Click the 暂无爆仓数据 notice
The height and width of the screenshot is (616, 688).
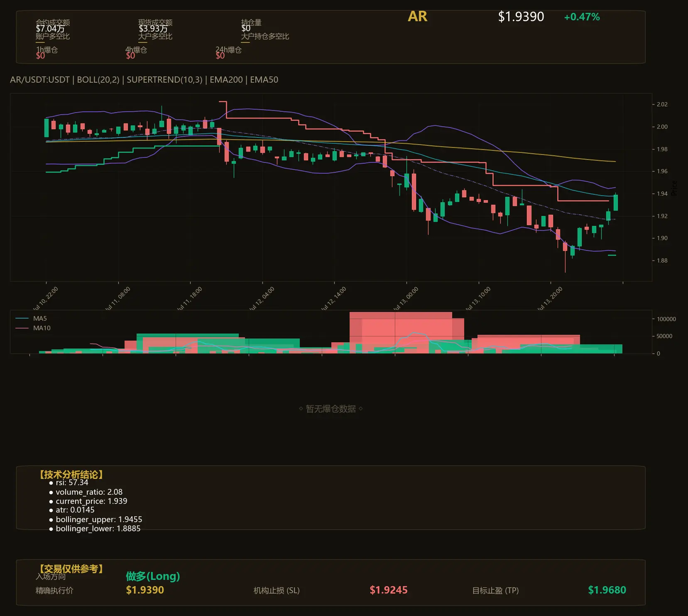(x=331, y=409)
